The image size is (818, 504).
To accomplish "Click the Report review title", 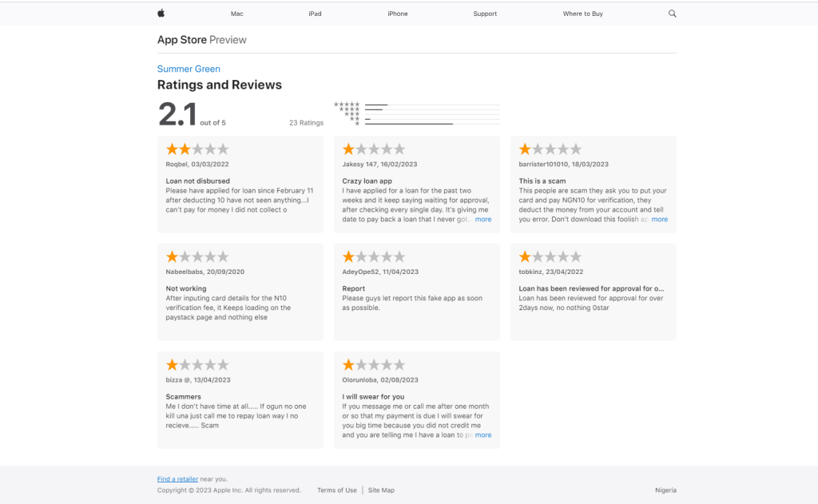I will pyautogui.click(x=353, y=288).
